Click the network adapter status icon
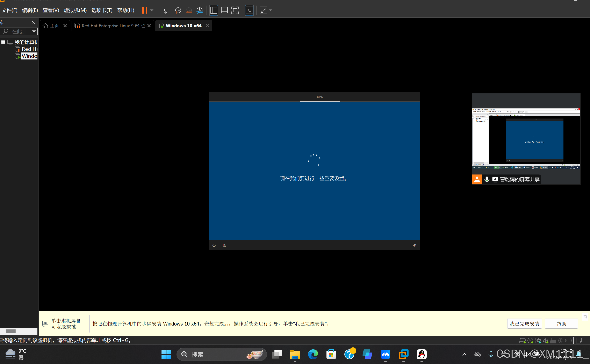 (538, 341)
